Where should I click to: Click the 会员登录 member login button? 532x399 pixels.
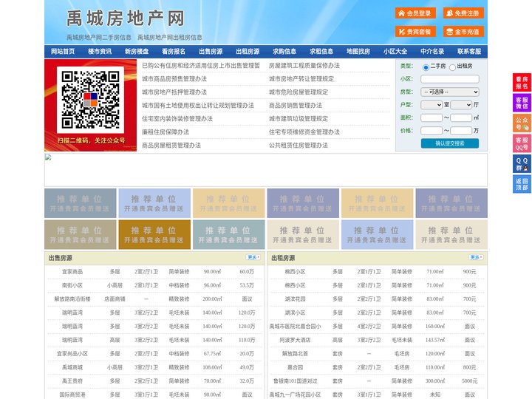pyautogui.click(x=415, y=13)
